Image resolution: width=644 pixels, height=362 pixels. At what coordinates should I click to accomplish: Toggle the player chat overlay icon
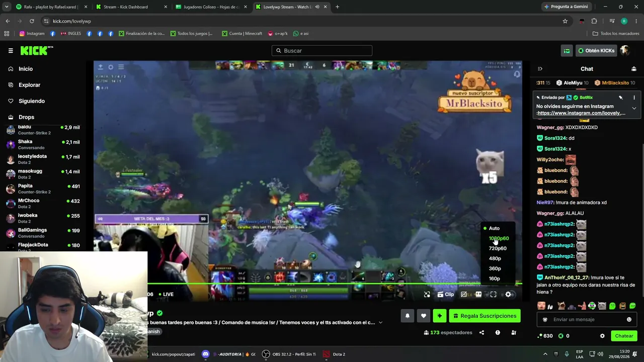click(464, 295)
